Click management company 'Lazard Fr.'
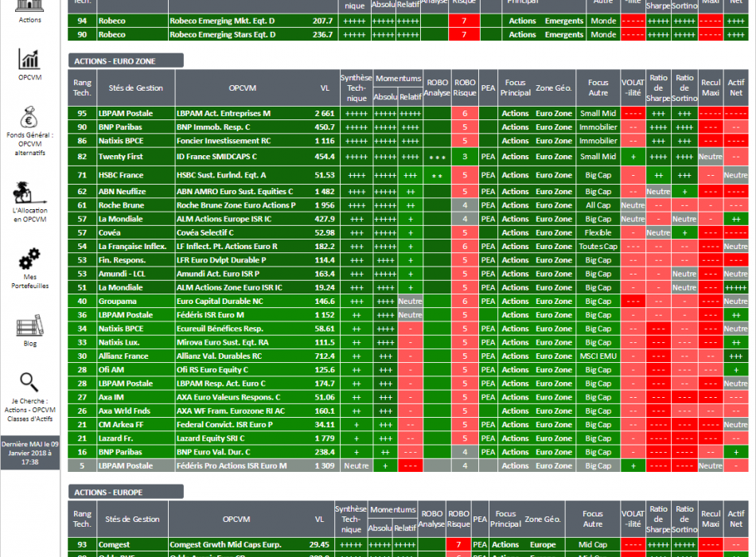This screenshot has height=557, width=756. click(x=115, y=439)
